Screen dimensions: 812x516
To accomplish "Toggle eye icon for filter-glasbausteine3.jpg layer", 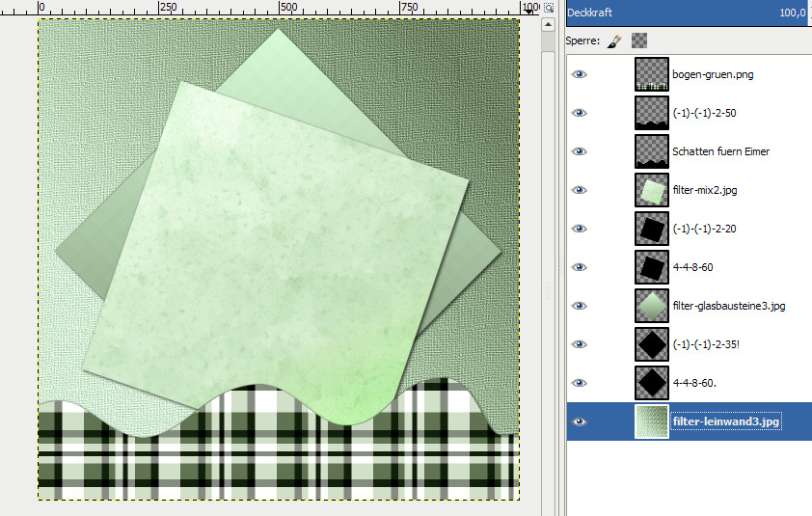I will point(580,306).
